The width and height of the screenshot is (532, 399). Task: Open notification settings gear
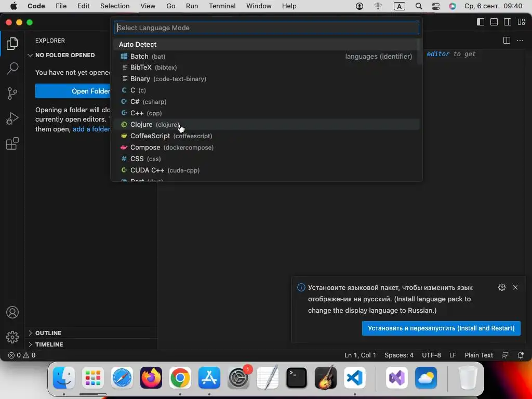pyautogui.click(x=502, y=287)
